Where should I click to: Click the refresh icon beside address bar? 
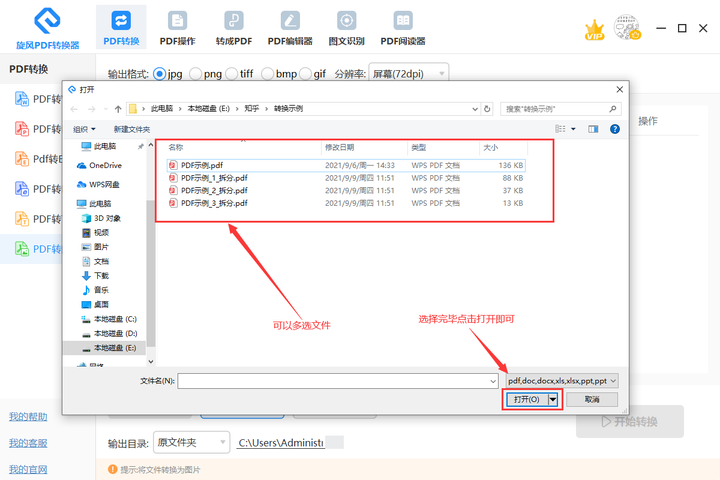tap(487, 109)
